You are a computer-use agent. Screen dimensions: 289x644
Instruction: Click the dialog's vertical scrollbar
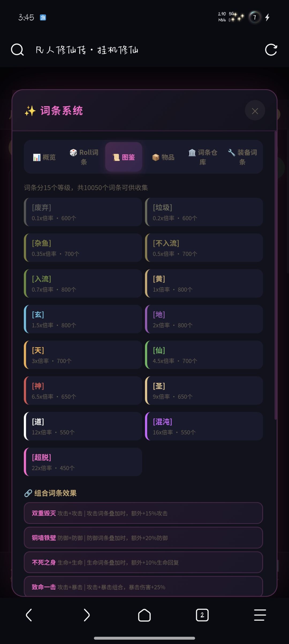tap(275, 276)
